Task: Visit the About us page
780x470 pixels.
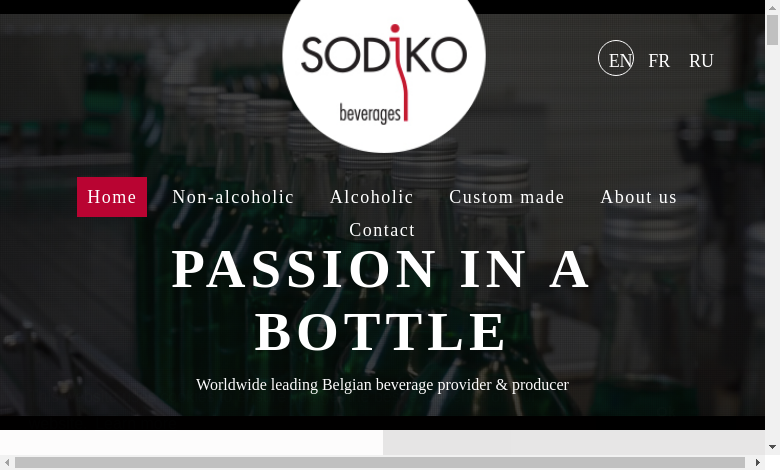Action: pos(639,197)
